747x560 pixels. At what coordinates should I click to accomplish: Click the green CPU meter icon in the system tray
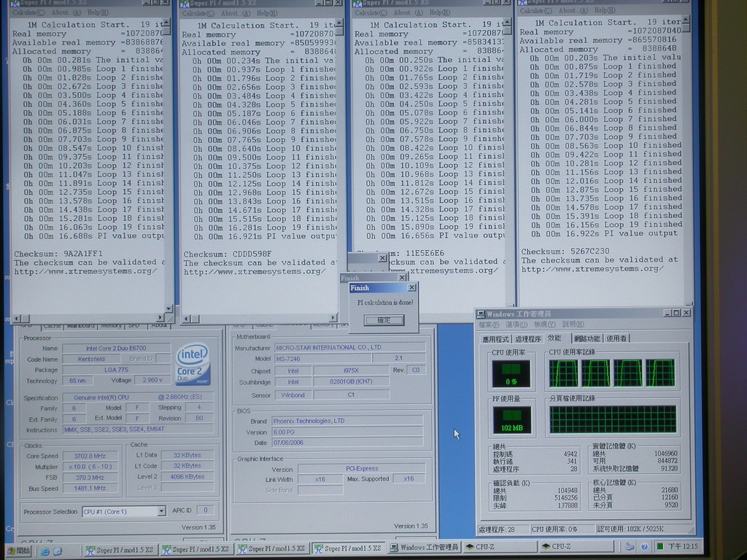coord(659,547)
